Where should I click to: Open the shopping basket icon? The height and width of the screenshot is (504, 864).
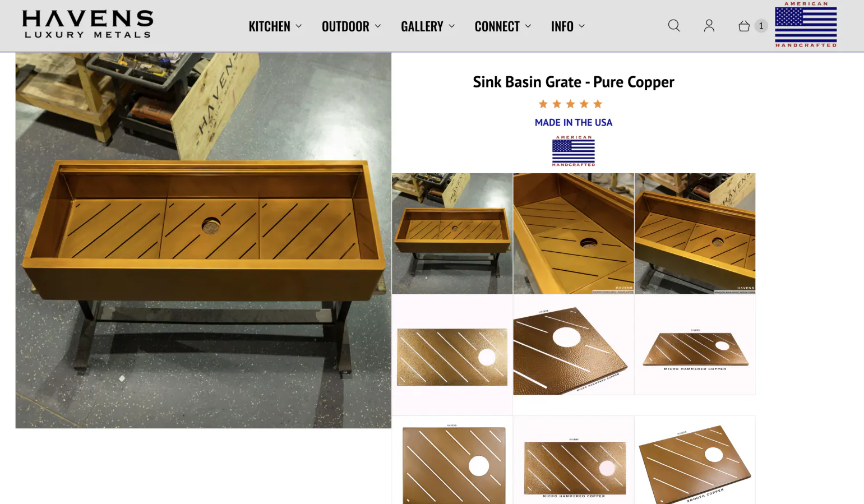(x=744, y=26)
